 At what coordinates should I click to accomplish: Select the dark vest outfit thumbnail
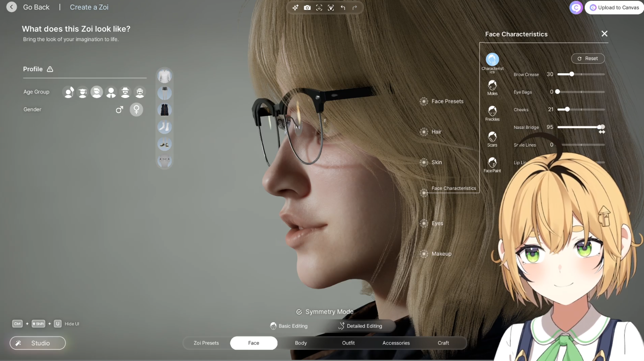coord(164,110)
